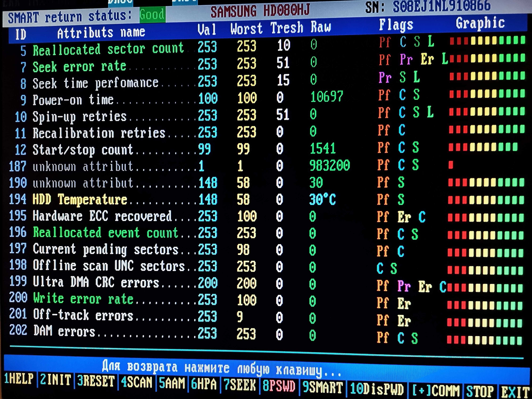This screenshot has height=399, width=532.
Task: Click the Flags column header
Action: 396,25
